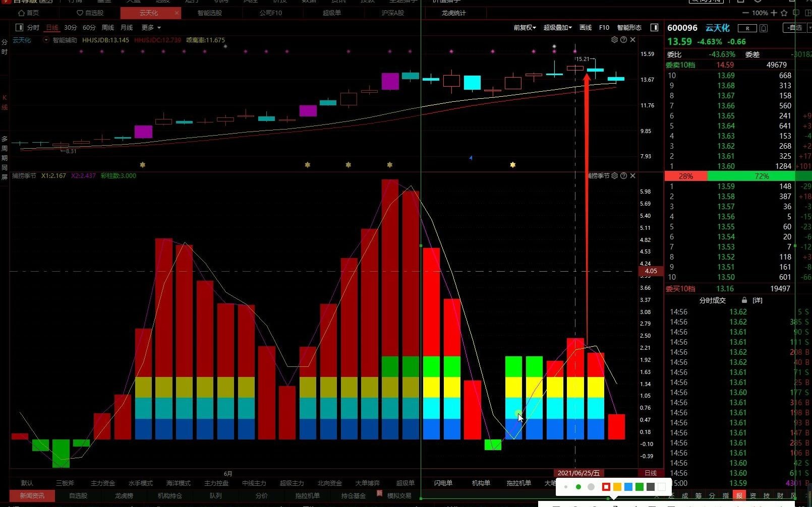Select the blue annotation color swatch

628,487
